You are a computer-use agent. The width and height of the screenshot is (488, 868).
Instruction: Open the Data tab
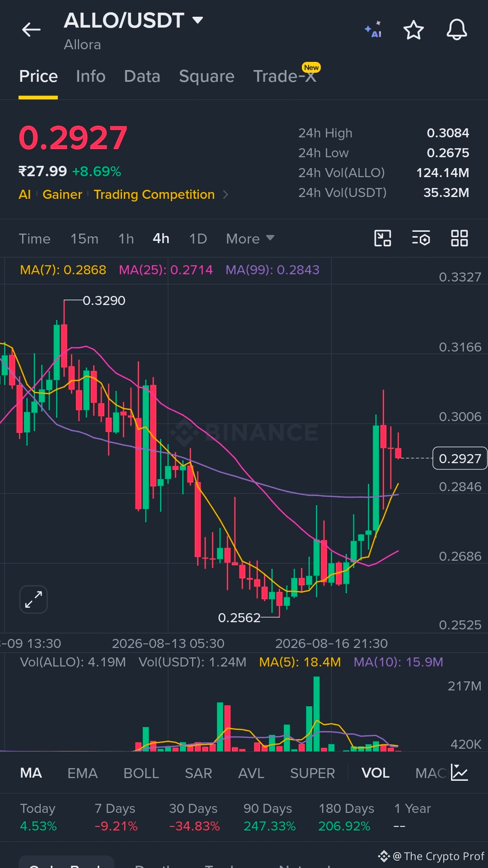pyautogui.click(x=142, y=76)
